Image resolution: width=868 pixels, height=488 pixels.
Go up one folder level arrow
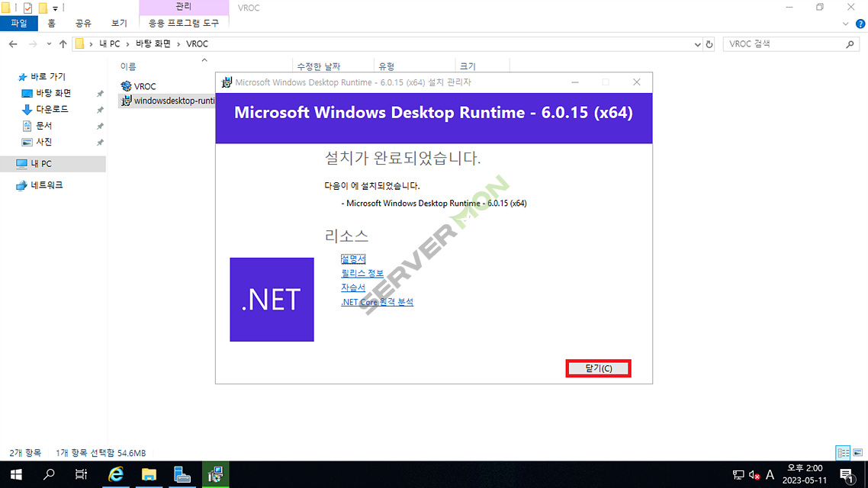63,44
